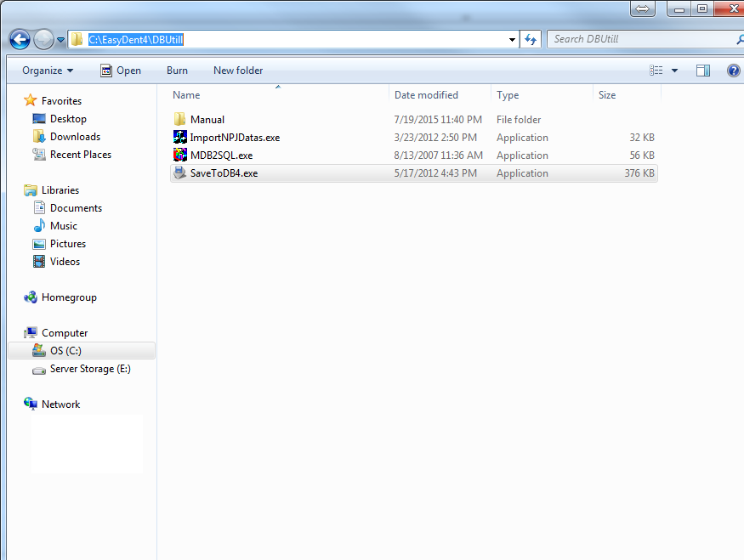The width and height of the screenshot is (744, 560).
Task: Open the Documents library
Action: tap(76, 208)
